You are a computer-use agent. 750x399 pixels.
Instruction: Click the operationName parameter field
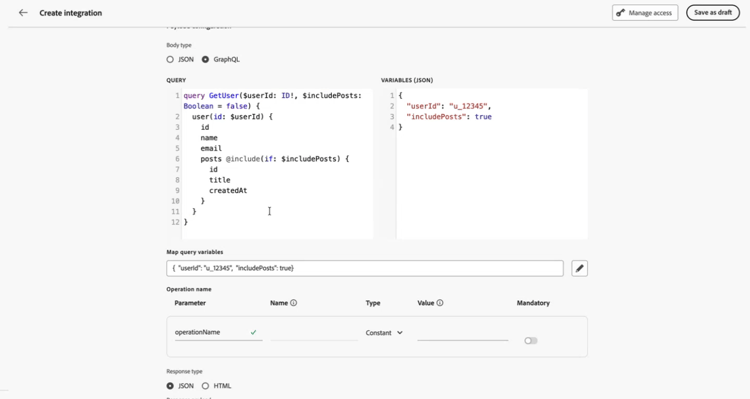[x=219, y=332]
